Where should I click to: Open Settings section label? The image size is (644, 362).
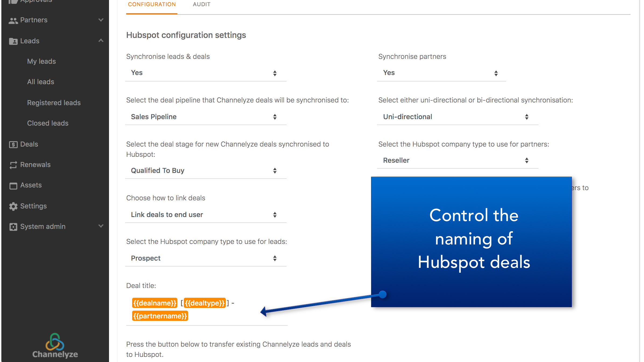[33, 206]
